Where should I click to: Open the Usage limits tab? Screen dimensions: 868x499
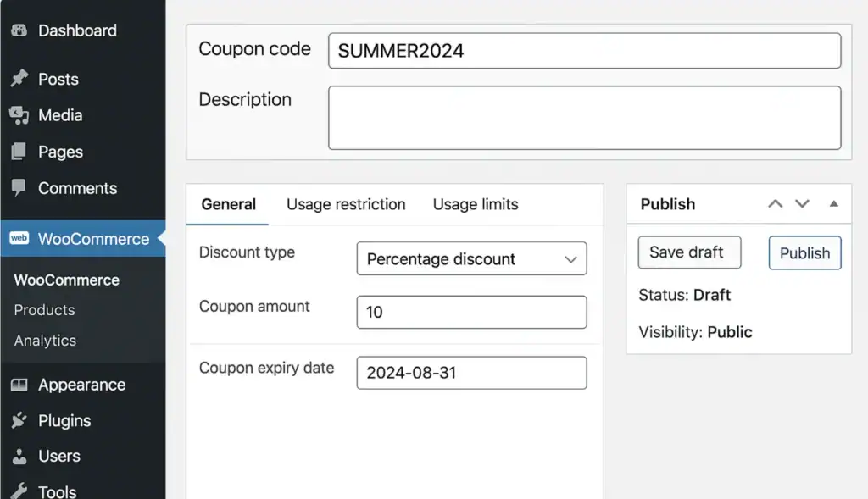[x=475, y=204]
